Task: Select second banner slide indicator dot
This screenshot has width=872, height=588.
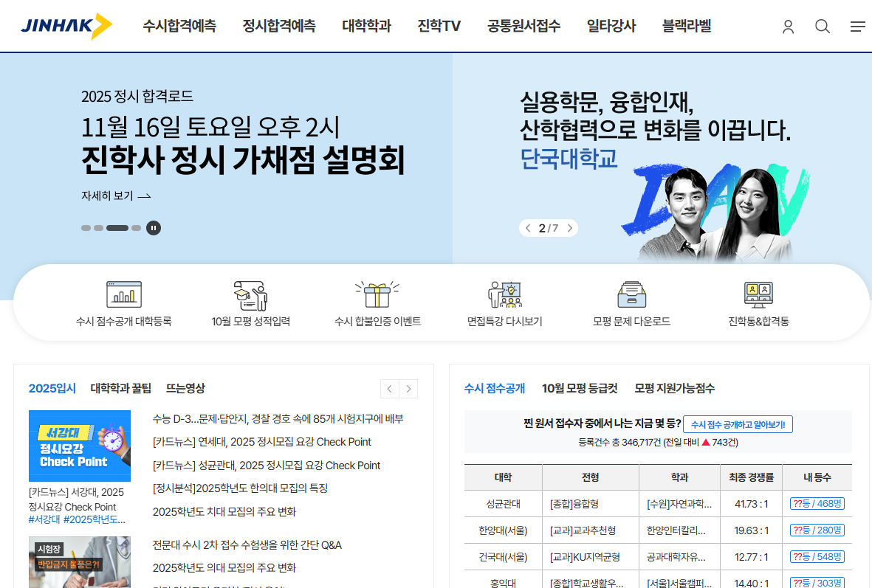Action: (98, 228)
